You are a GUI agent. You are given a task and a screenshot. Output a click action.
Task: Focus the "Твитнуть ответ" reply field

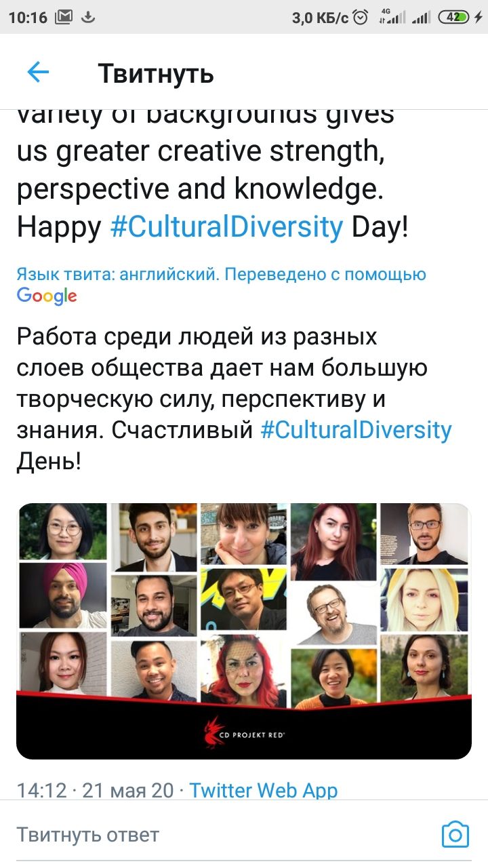(203, 834)
